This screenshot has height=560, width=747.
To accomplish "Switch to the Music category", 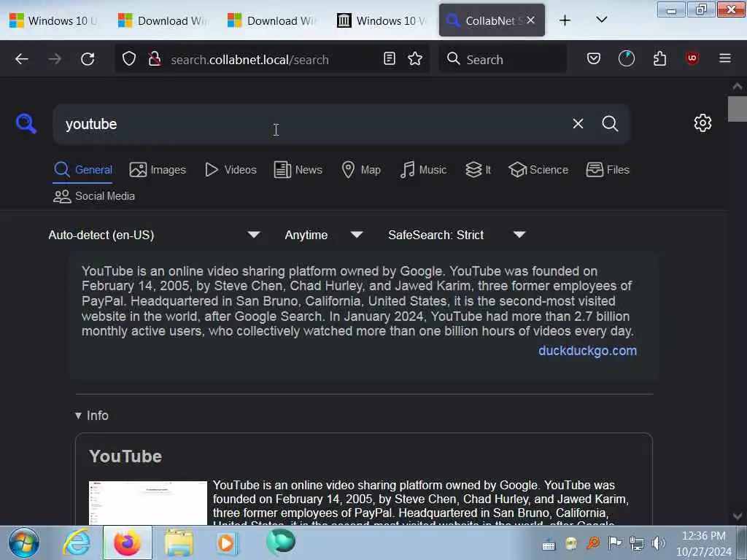I will point(423,170).
